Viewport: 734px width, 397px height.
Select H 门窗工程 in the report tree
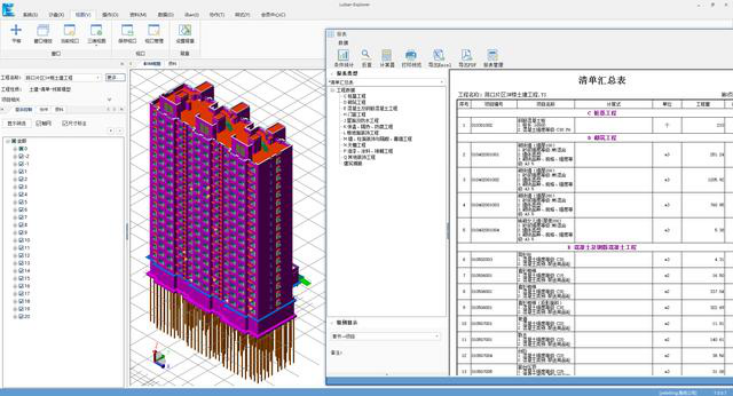[x=355, y=114]
